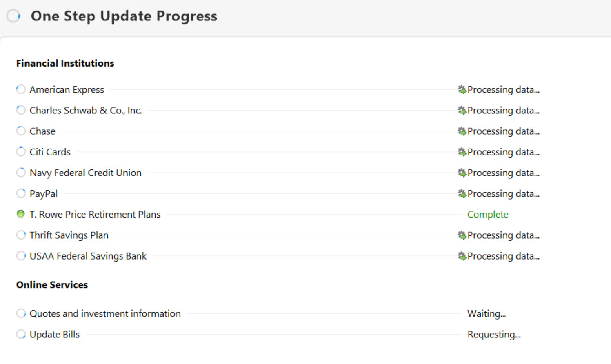The height and width of the screenshot is (364, 611).
Task: Click the gear icon in the USAA row
Action: pyautogui.click(x=462, y=256)
